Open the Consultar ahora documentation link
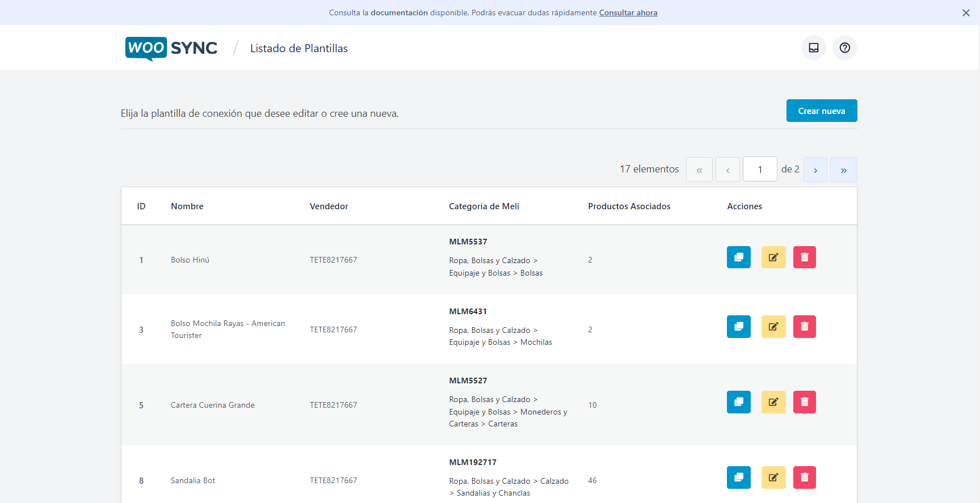This screenshot has width=980, height=503. (628, 12)
